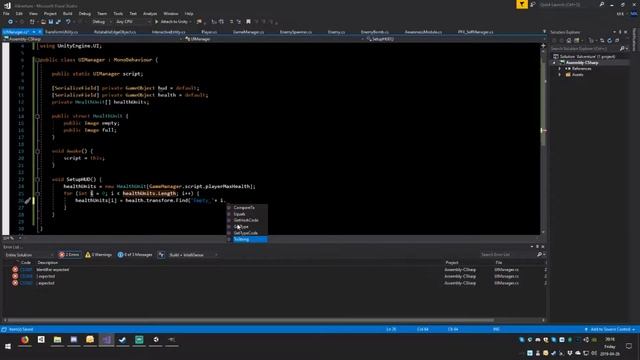Expand the Assets folder tree node
The height and width of the screenshot is (360, 640).
[x=560, y=75]
